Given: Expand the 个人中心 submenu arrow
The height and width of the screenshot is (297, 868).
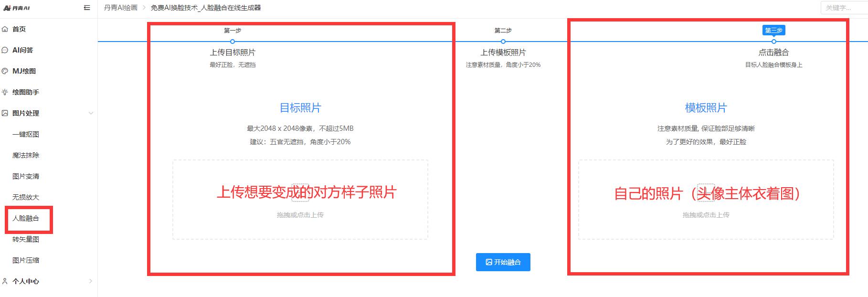Looking at the screenshot, I should [91, 281].
